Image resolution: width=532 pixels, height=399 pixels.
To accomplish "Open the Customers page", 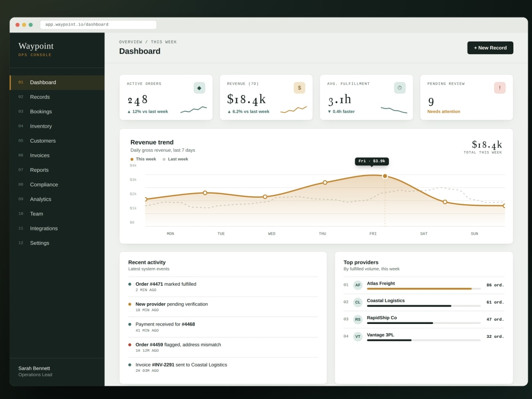I will (57, 141).
